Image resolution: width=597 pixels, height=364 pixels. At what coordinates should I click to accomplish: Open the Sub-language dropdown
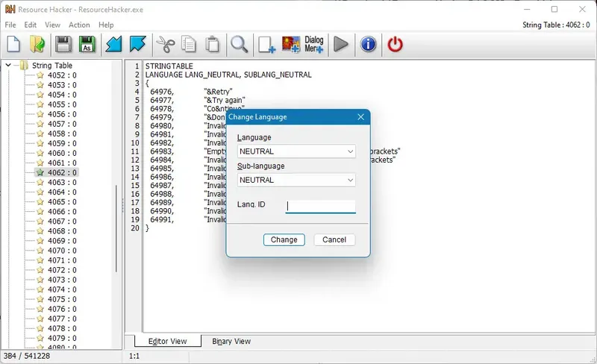(296, 180)
